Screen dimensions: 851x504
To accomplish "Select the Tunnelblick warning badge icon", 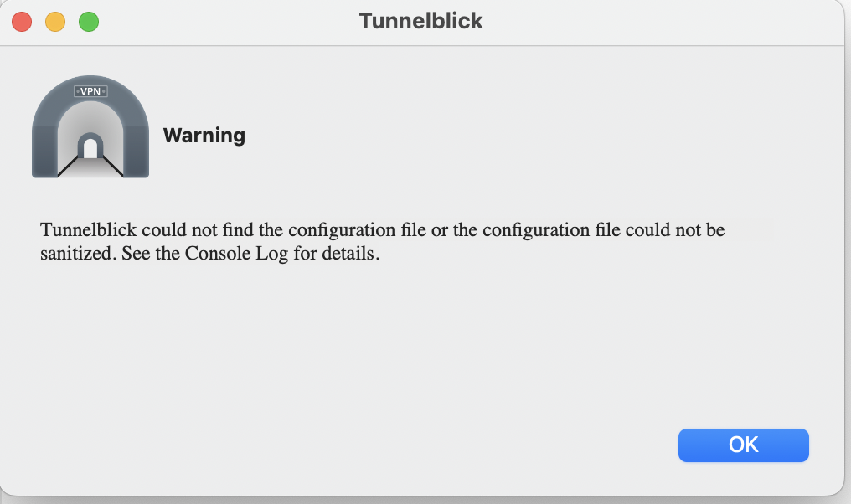I will coord(90,126).
